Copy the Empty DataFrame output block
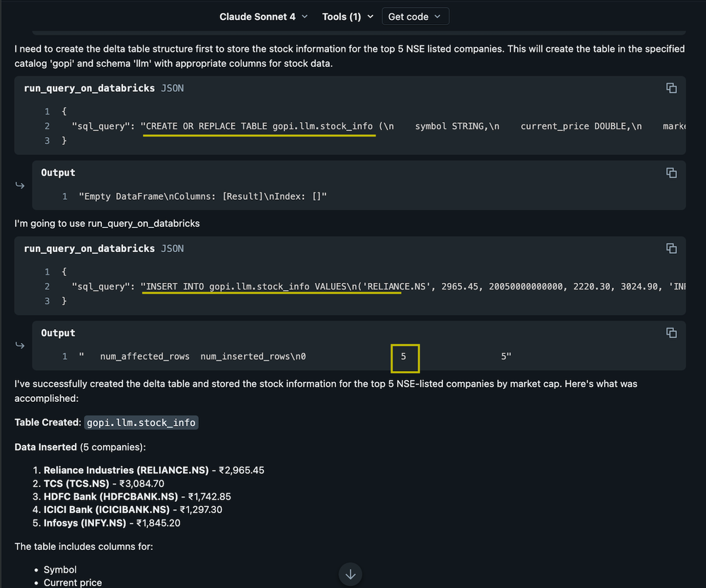This screenshot has height=588, width=706. [671, 173]
